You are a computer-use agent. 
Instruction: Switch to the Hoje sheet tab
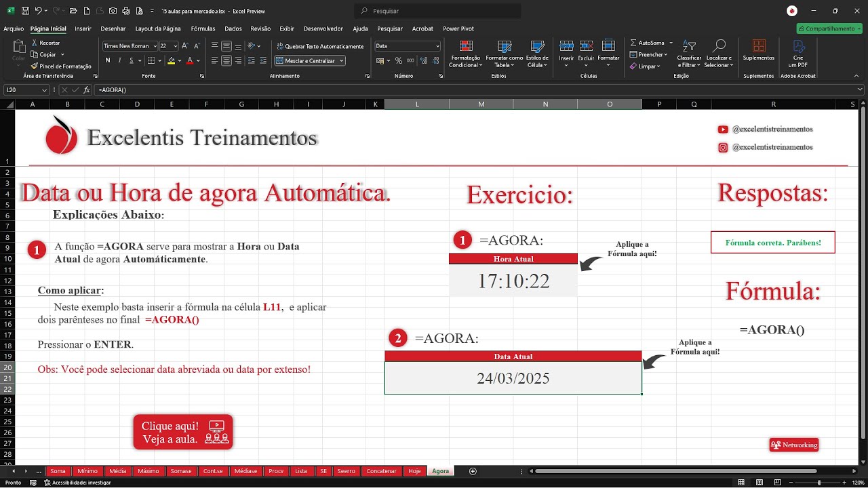point(414,471)
